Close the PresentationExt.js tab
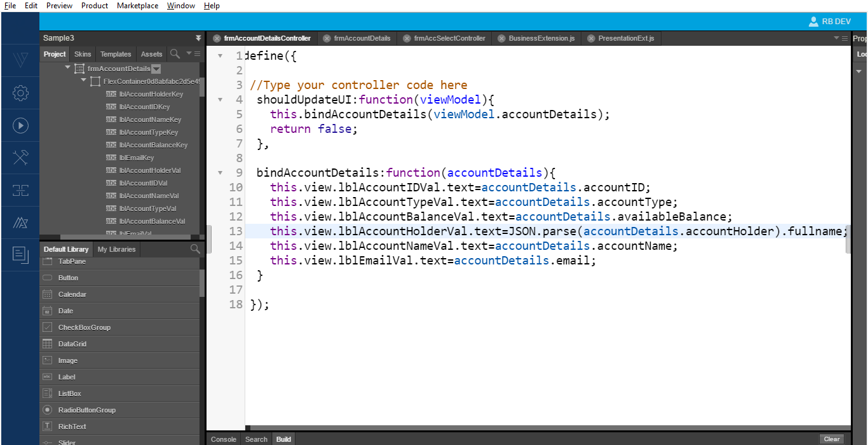868x445 pixels. [x=591, y=38]
